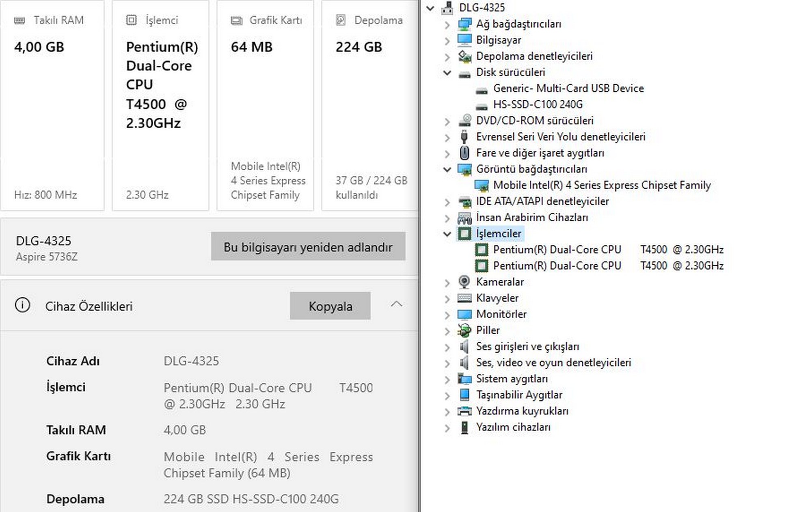Collapse the Cihaz Özellikleri section chevron
This screenshot has height=512, width=812.
tap(396, 304)
